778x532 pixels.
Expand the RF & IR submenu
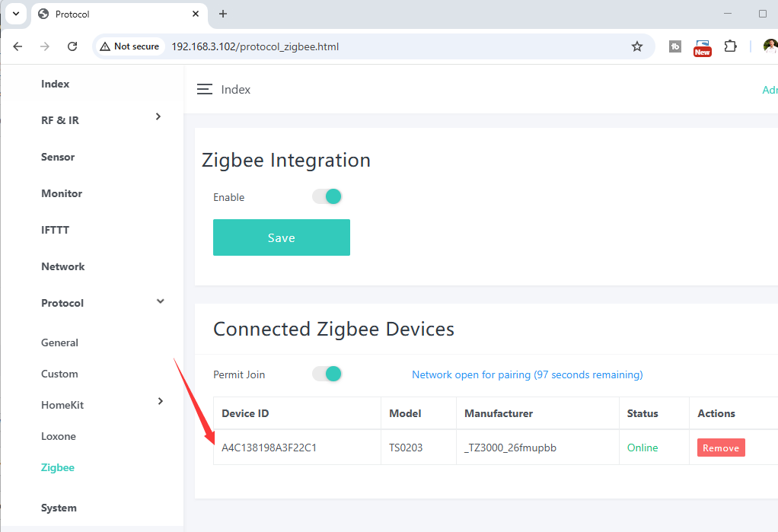158,116
